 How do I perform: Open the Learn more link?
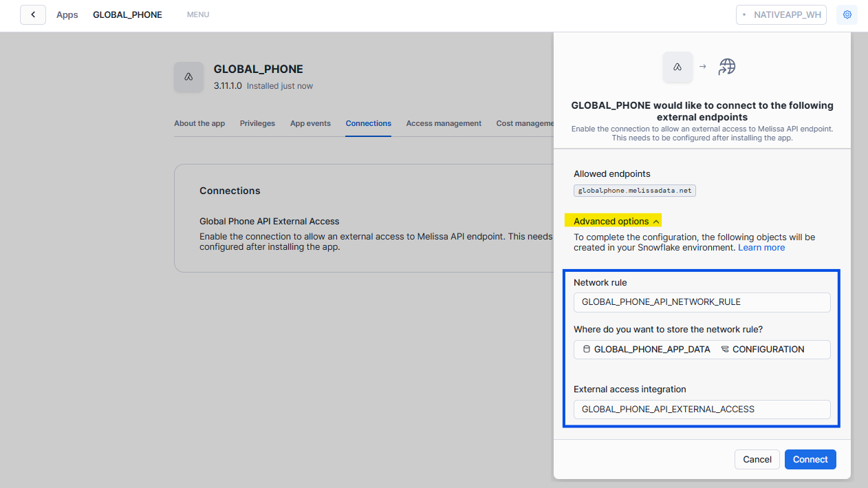point(761,247)
